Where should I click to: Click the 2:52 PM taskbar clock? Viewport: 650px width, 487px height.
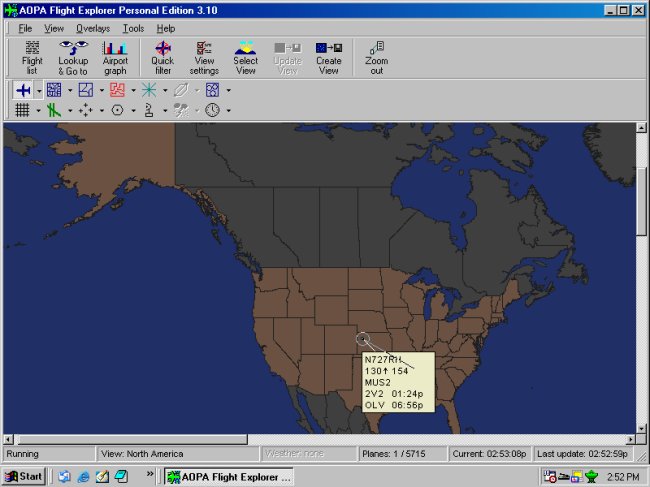[x=623, y=477]
